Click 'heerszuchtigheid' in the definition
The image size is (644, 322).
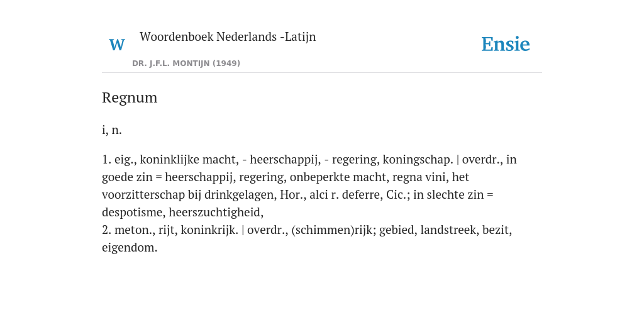coord(214,213)
